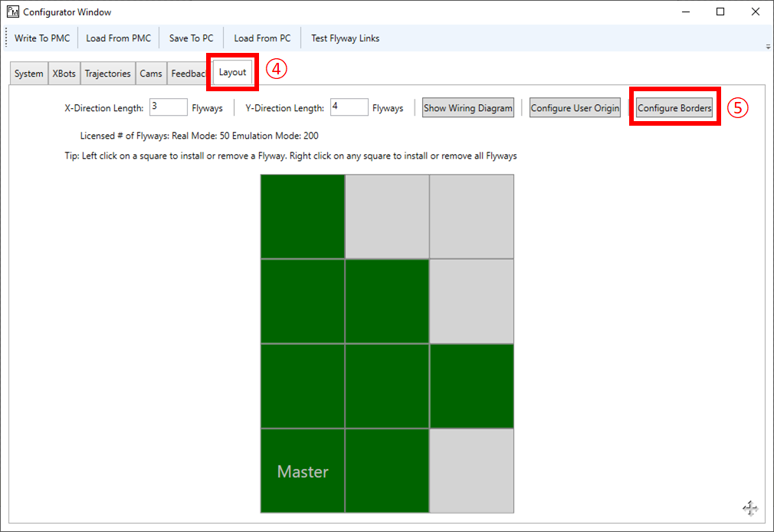
Task: Run Test Flyway Links
Action: [345, 38]
